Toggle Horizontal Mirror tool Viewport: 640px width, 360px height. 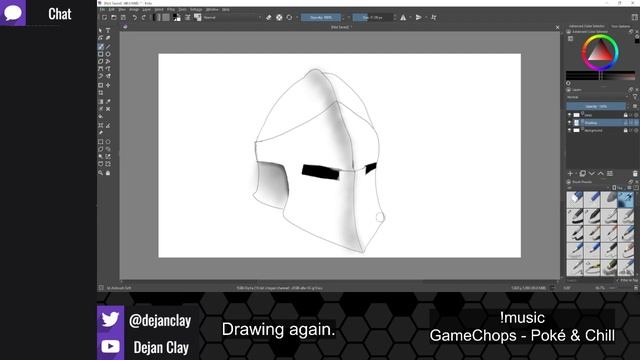point(403,18)
